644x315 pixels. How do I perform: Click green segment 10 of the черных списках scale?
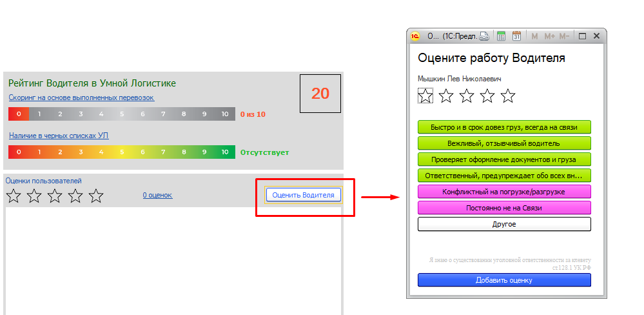[225, 152]
